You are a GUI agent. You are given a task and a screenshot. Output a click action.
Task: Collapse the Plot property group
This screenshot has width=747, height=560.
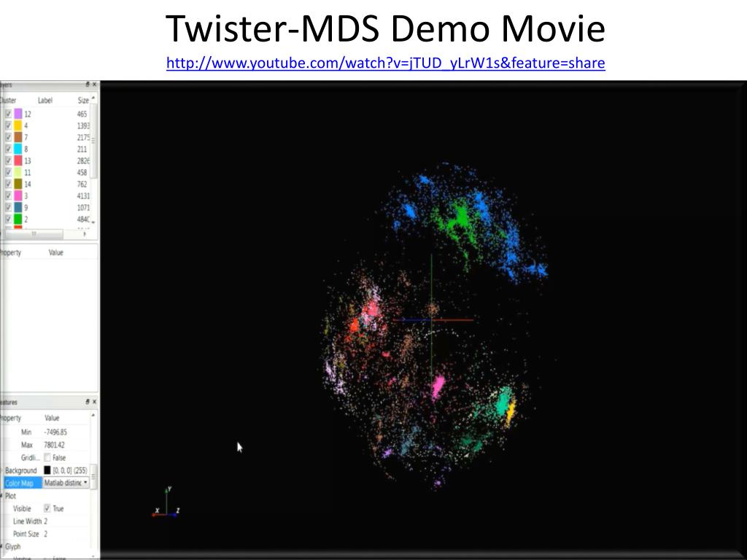click(1, 496)
